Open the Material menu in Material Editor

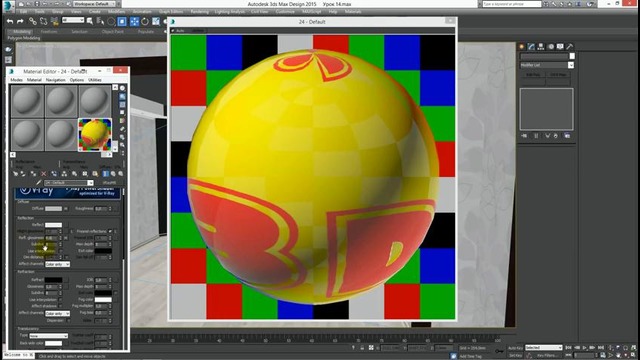tap(34, 80)
